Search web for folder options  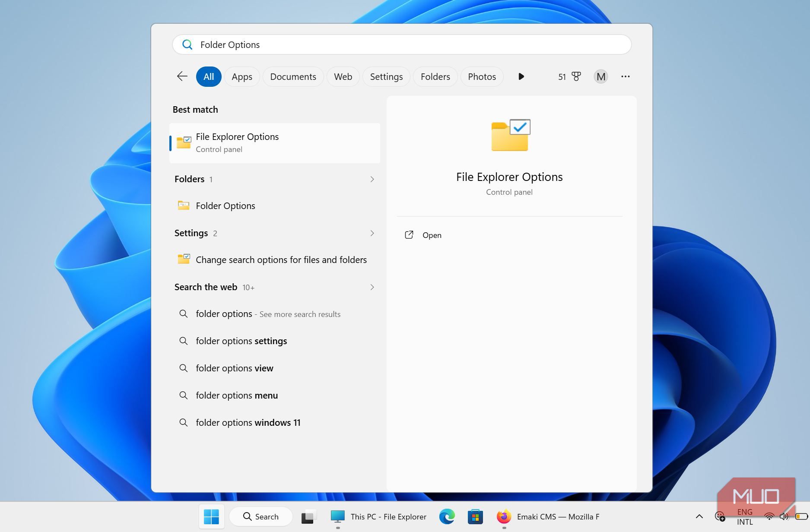click(274, 314)
